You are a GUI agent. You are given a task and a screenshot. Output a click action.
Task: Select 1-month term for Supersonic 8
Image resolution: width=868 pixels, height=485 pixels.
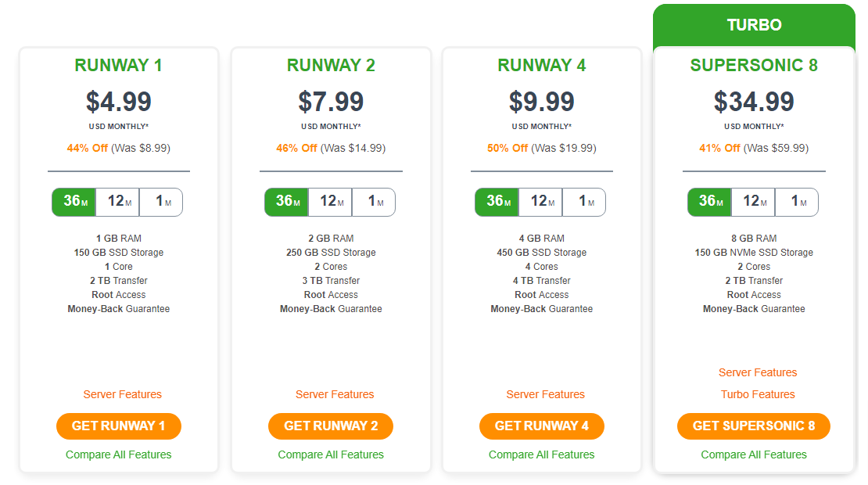point(797,202)
